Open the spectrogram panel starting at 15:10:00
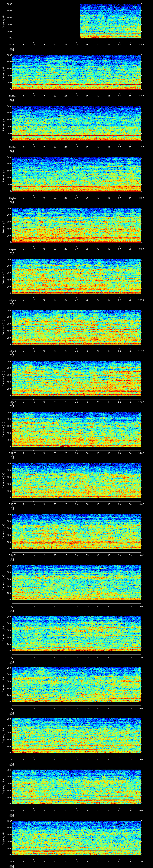This screenshot has height=868, width=153. click(x=77, y=327)
